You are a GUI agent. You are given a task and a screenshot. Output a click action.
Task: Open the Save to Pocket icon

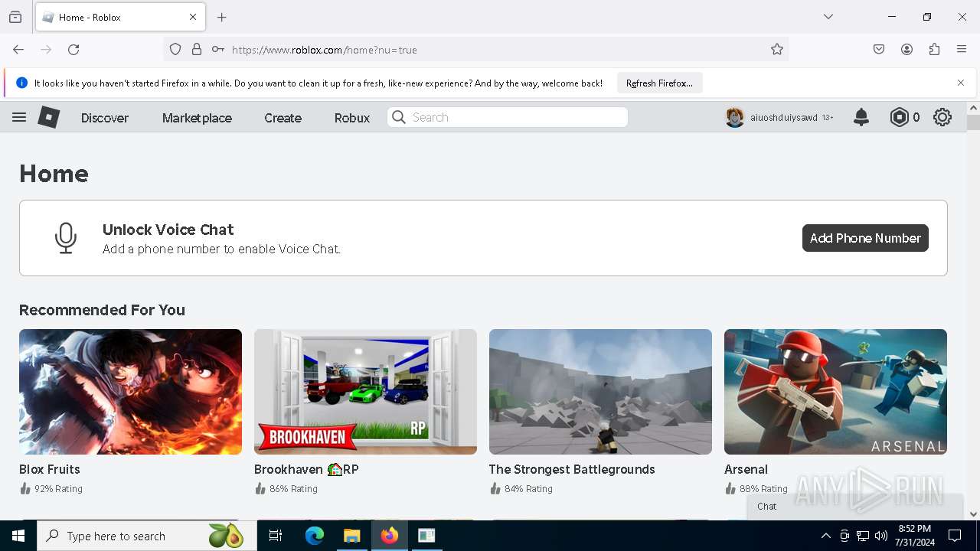point(879,50)
